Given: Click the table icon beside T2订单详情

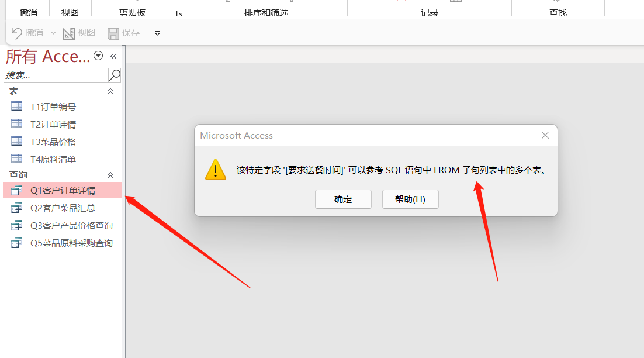Looking at the screenshot, I should click(16, 123).
